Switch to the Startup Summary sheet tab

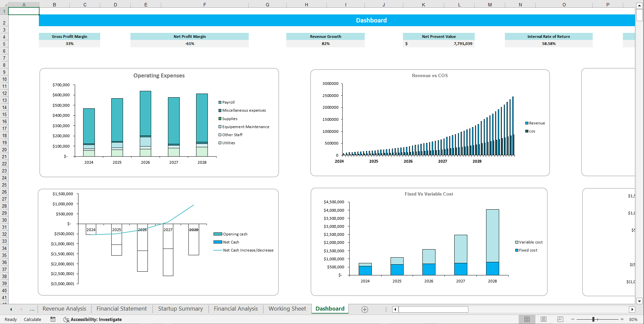pos(180,309)
